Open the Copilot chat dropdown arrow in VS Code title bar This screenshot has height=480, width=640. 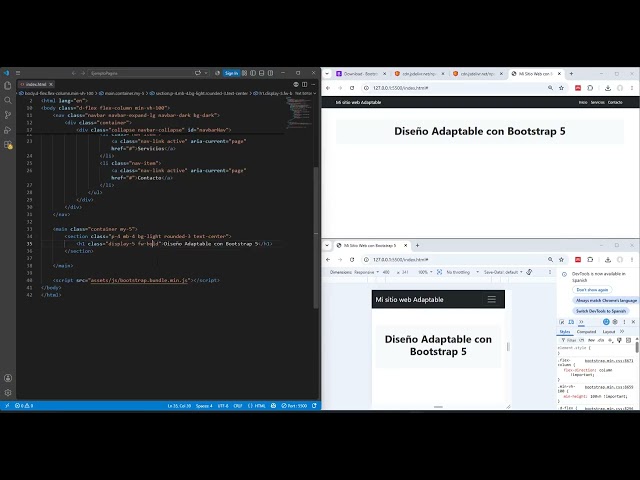pos(206,73)
